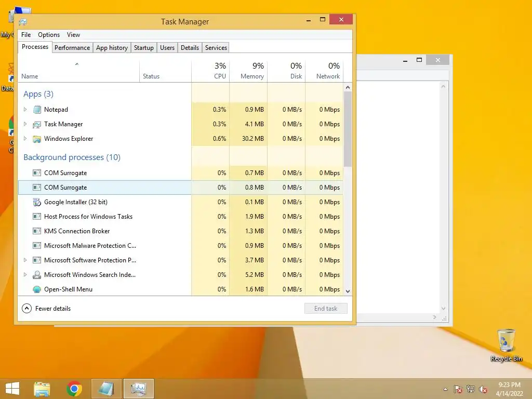Click the process list scrollbar thumb

click(348, 129)
